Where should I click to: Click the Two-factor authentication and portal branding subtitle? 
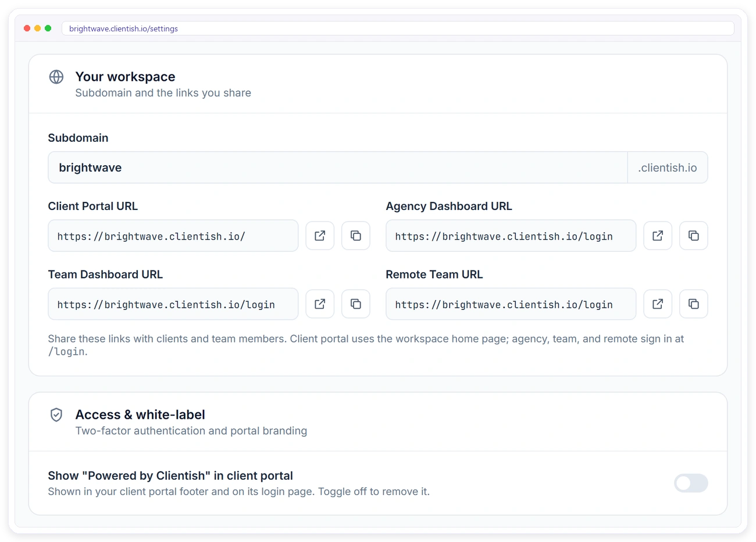click(191, 431)
